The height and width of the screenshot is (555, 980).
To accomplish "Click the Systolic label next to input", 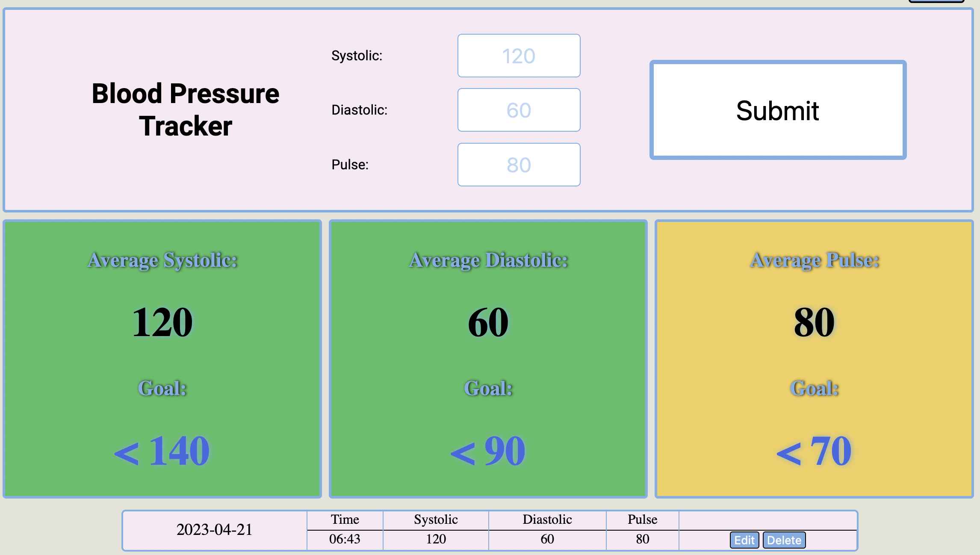I will point(357,56).
